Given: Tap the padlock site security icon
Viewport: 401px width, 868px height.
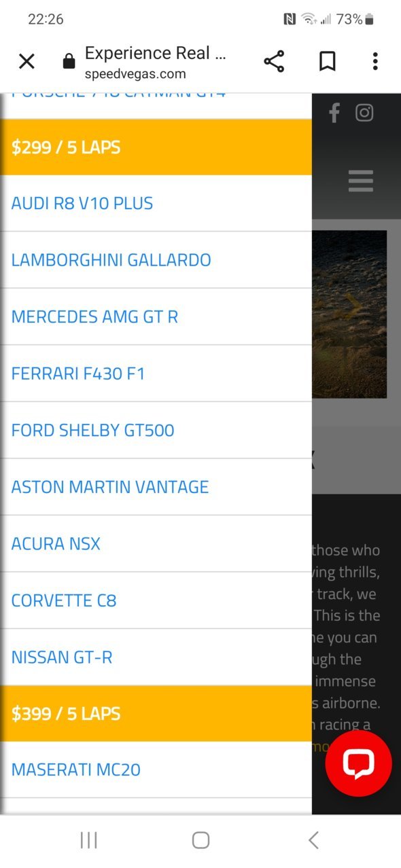Looking at the screenshot, I should pyautogui.click(x=69, y=62).
